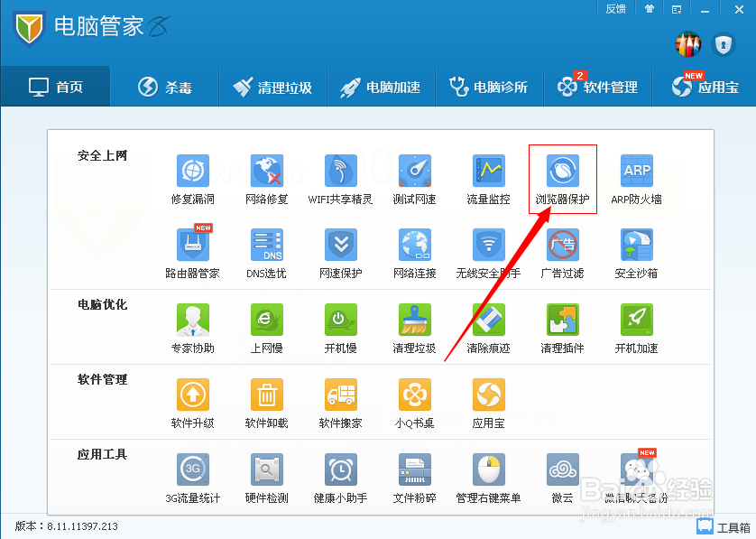756x539 pixels.
Task: Open 文件粉碎 file shredder
Action: coord(415,469)
